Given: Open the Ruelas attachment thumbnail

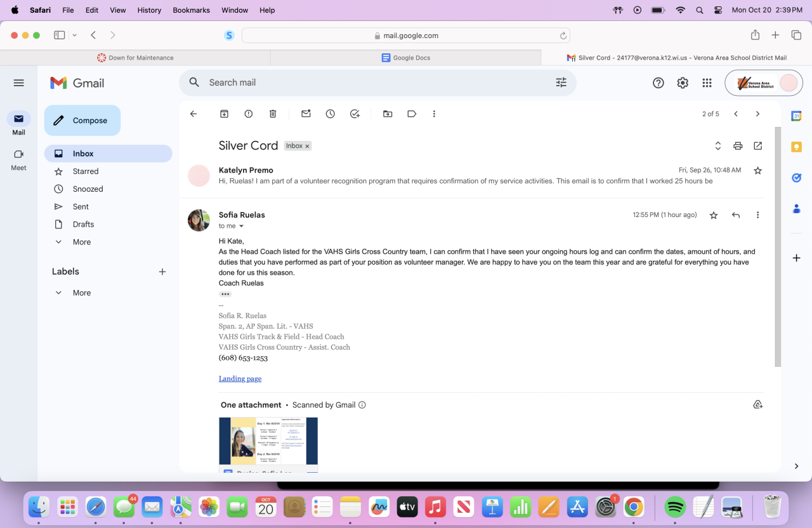Looking at the screenshot, I should pos(268,445).
